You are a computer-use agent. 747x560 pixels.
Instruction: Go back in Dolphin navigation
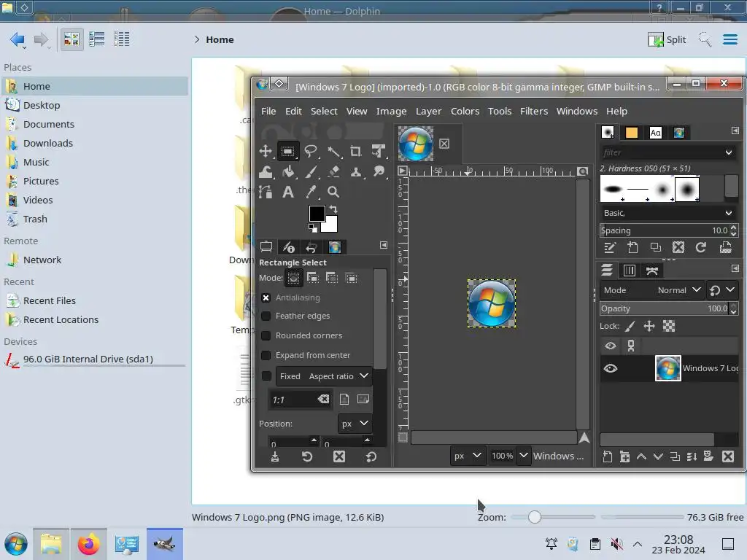point(18,39)
